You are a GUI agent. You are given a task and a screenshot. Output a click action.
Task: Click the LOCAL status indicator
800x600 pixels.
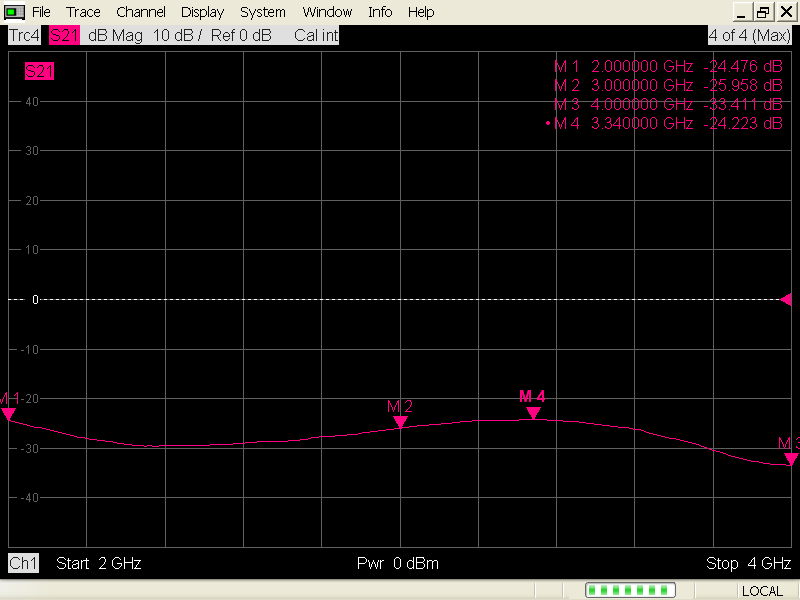pos(762,591)
